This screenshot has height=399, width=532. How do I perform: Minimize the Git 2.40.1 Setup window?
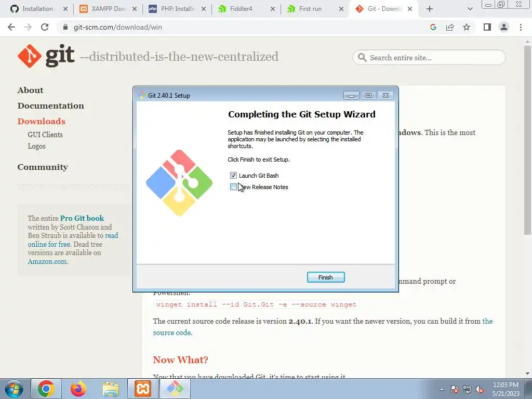coord(351,96)
